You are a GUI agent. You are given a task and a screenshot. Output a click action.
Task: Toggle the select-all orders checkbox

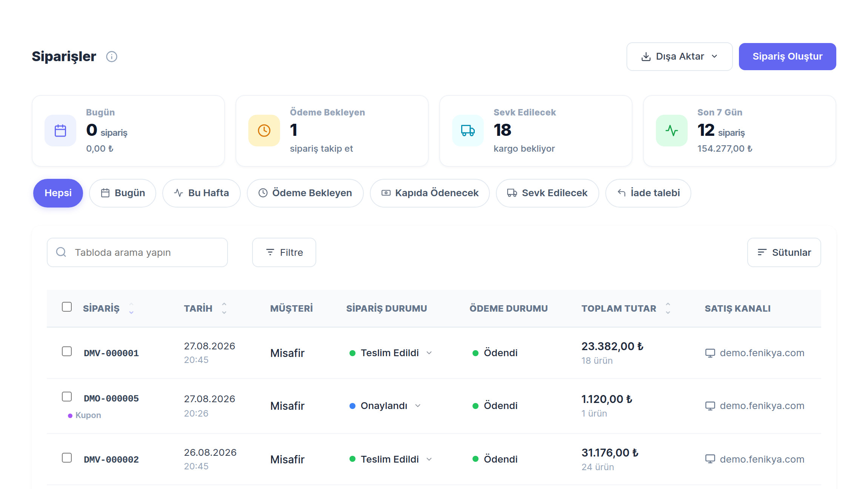(67, 307)
